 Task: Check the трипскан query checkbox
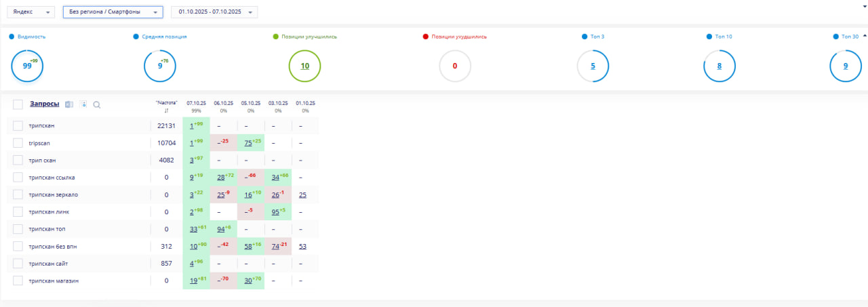tap(18, 125)
